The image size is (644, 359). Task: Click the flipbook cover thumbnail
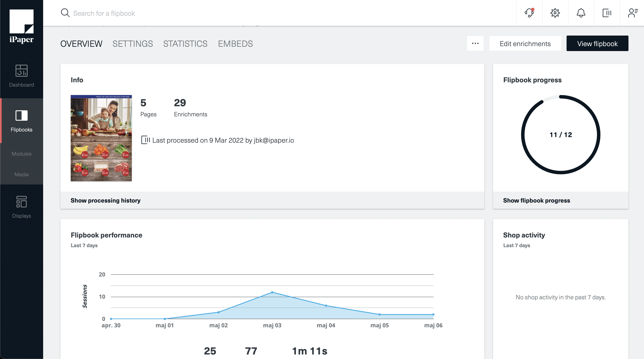(x=101, y=138)
